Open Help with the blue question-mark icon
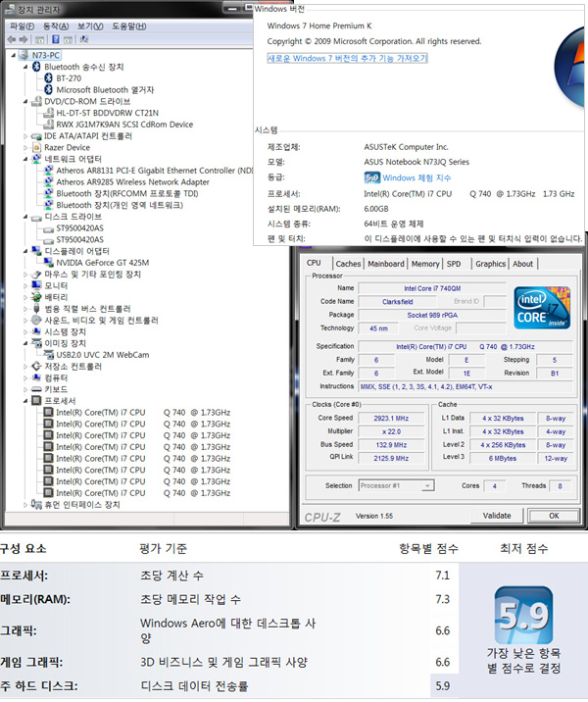 [x=55, y=39]
